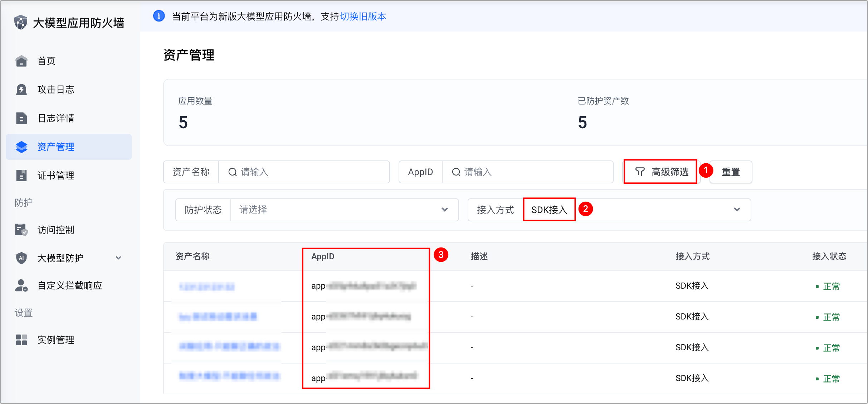This screenshot has height=404, width=868.
Task: Click the 证书管理 certificate icon
Action: pyautogui.click(x=21, y=175)
